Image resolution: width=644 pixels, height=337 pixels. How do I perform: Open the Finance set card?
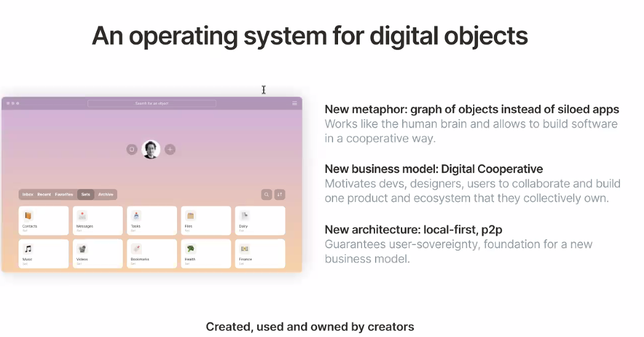click(x=260, y=254)
